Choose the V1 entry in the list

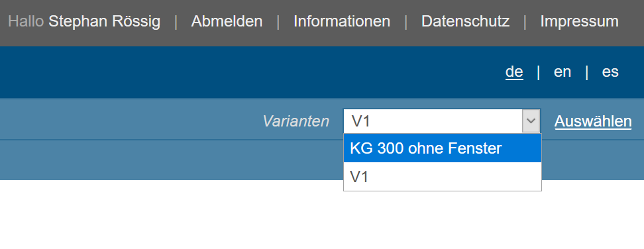click(x=443, y=176)
